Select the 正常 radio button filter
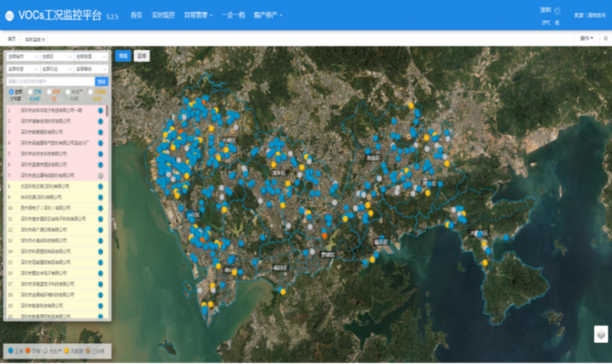The height and width of the screenshot is (364, 612). tap(30, 91)
